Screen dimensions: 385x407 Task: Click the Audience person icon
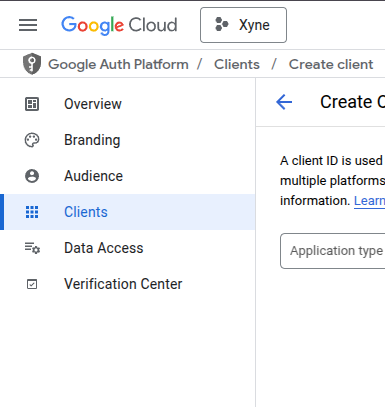(x=32, y=176)
